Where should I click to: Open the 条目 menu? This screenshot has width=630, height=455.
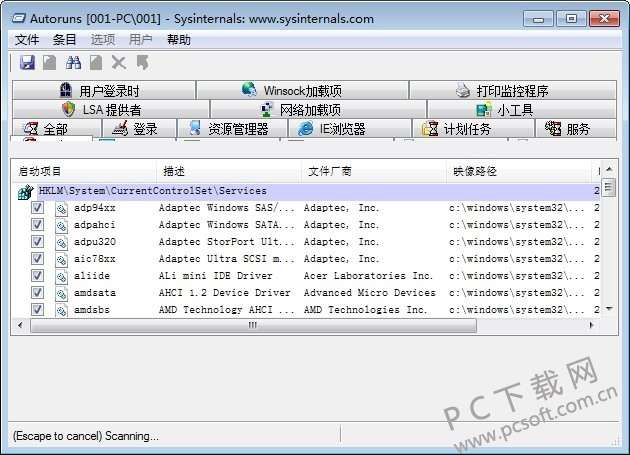tap(64, 40)
